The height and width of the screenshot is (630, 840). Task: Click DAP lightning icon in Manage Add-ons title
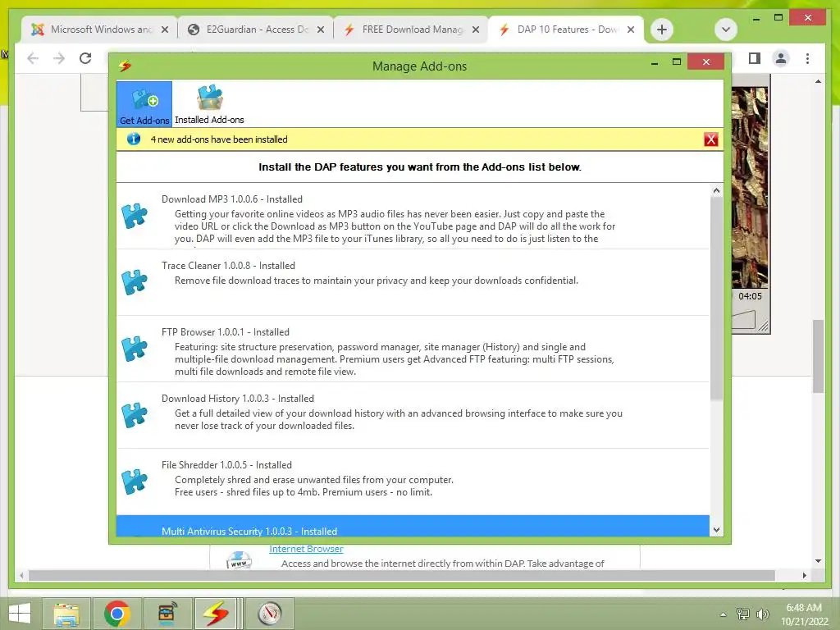[125, 66]
